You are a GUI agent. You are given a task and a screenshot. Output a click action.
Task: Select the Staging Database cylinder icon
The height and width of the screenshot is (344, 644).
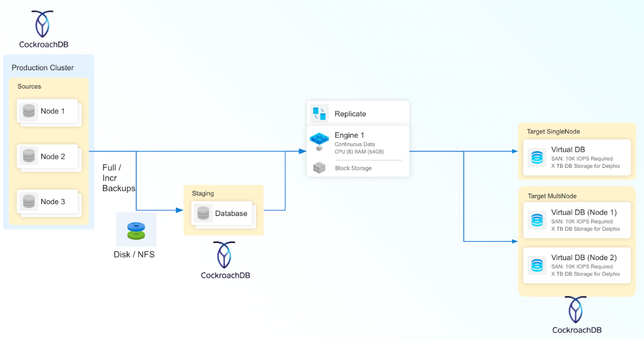(x=204, y=213)
